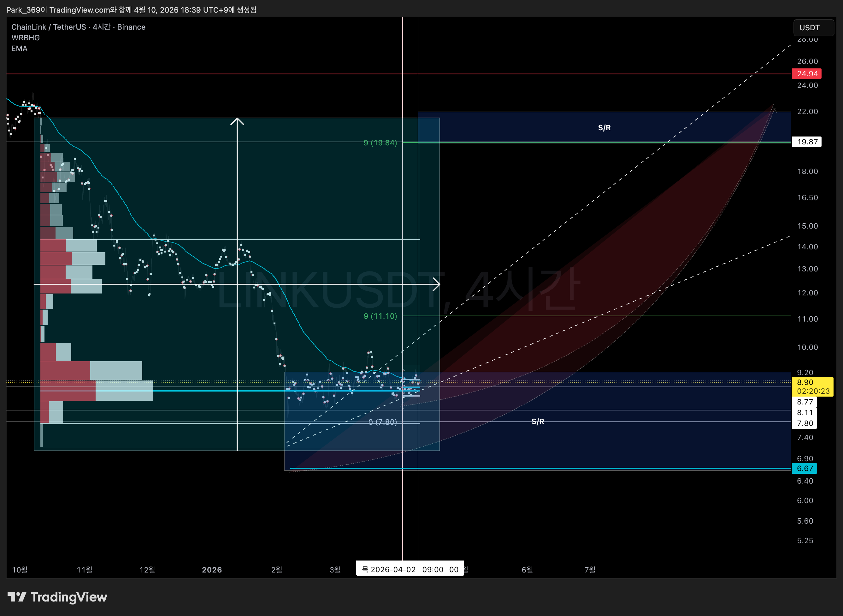Click the 12월 label on time axis
This screenshot has height=616, width=843.
147,570
